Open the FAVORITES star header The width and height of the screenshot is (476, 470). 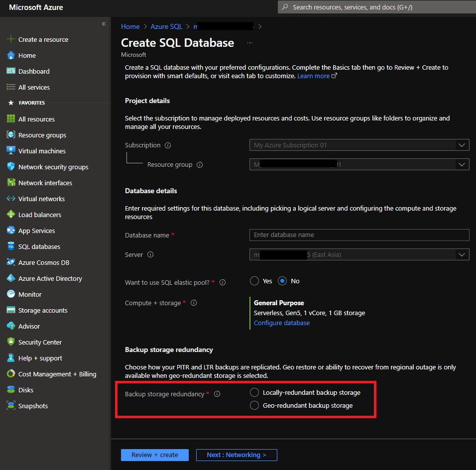[11, 103]
